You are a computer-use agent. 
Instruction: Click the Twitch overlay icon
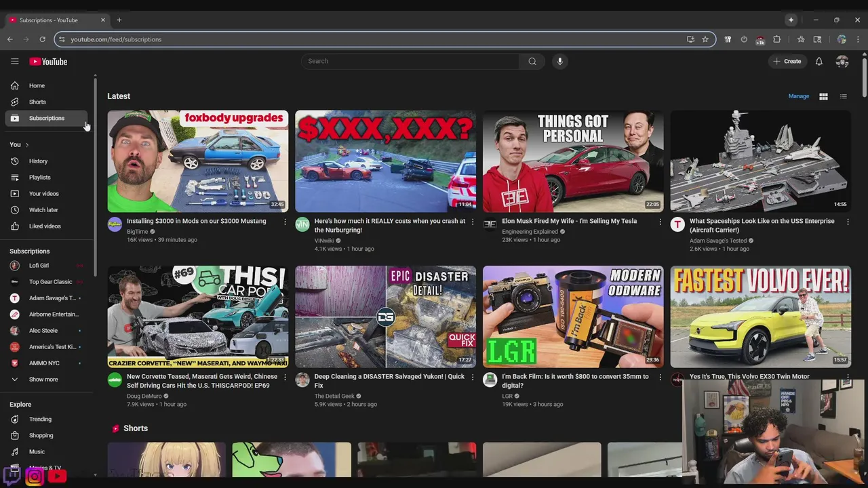pyautogui.click(x=12, y=476)
